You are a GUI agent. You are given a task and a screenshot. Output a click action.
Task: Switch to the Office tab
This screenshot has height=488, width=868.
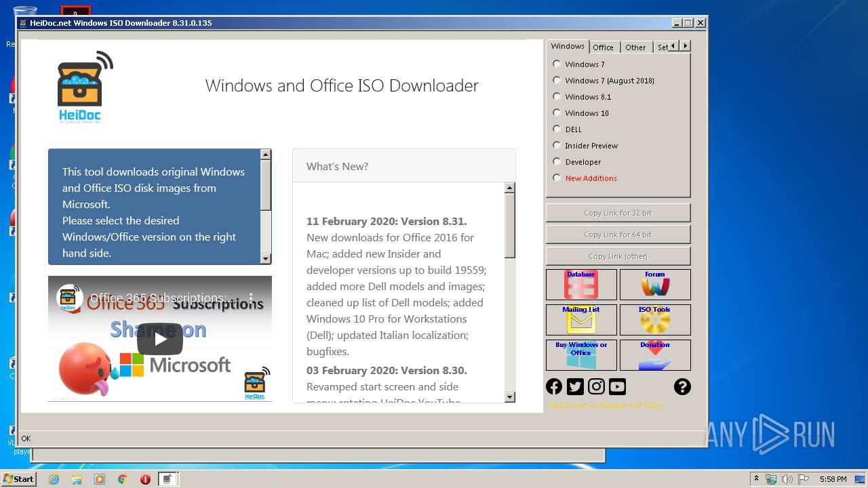pos(603,47)
